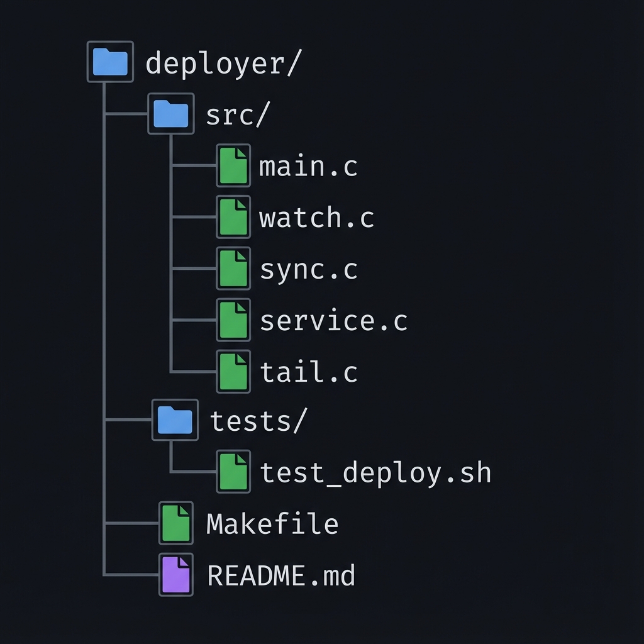Open the Makefile
The width and height of the screenshot is (644, 644).
[x=272, y=523]
